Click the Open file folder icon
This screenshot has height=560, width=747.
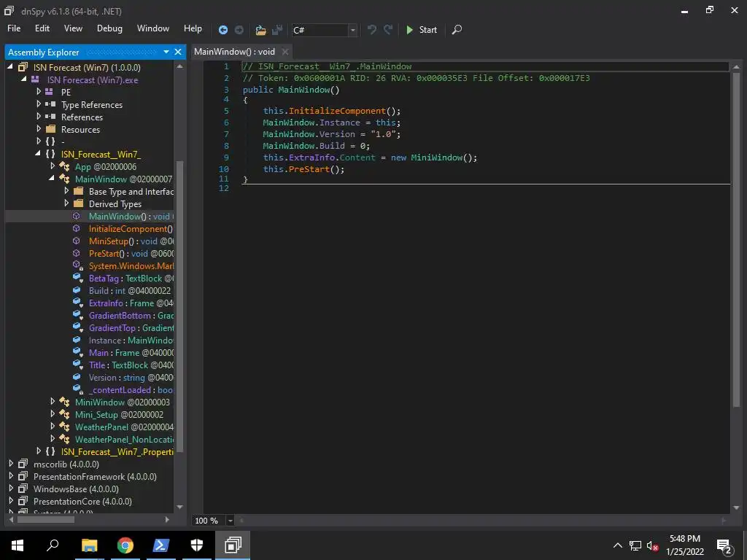tap(260, 30)
